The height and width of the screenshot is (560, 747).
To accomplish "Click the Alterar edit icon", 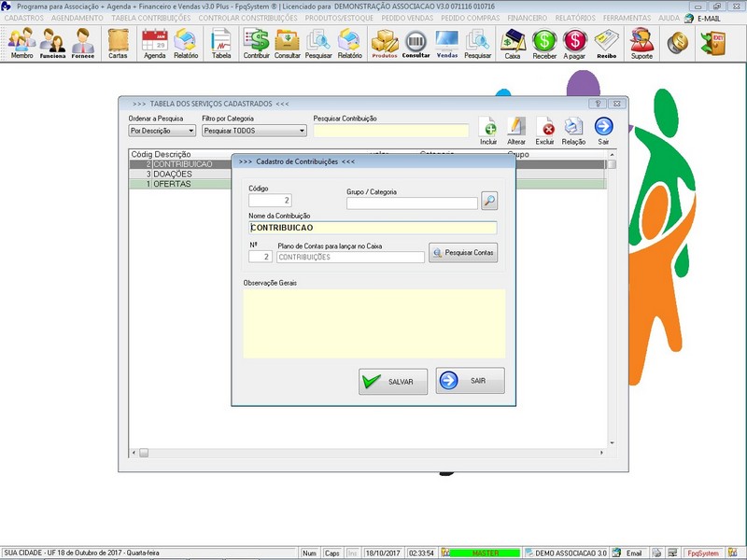I will tap(516, 131).
